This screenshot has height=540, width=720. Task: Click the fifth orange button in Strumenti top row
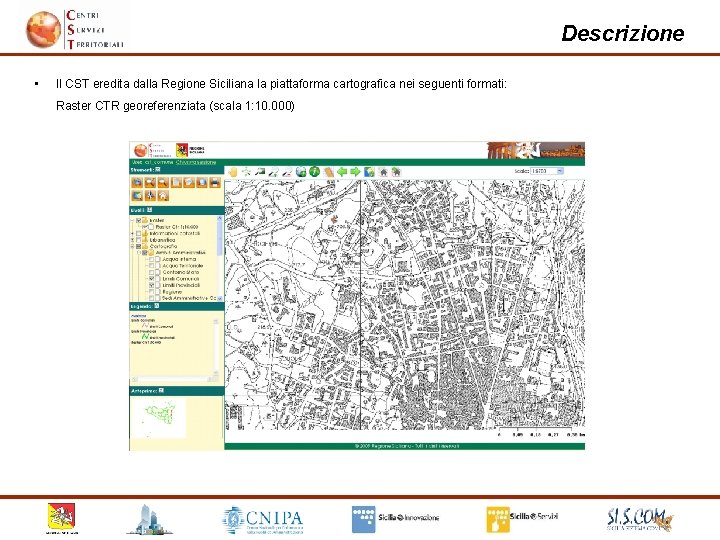tap(189, 182)
